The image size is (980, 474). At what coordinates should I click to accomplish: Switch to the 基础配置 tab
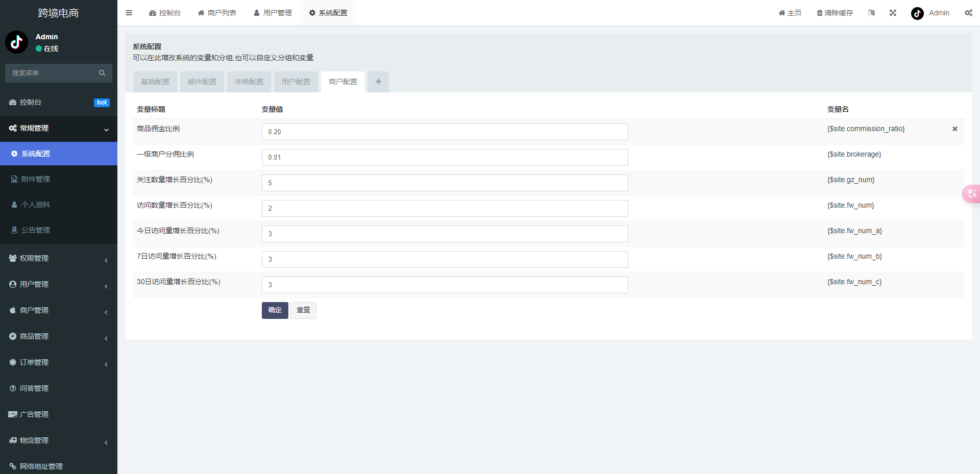pyautogui.click(x=155, y=82)
